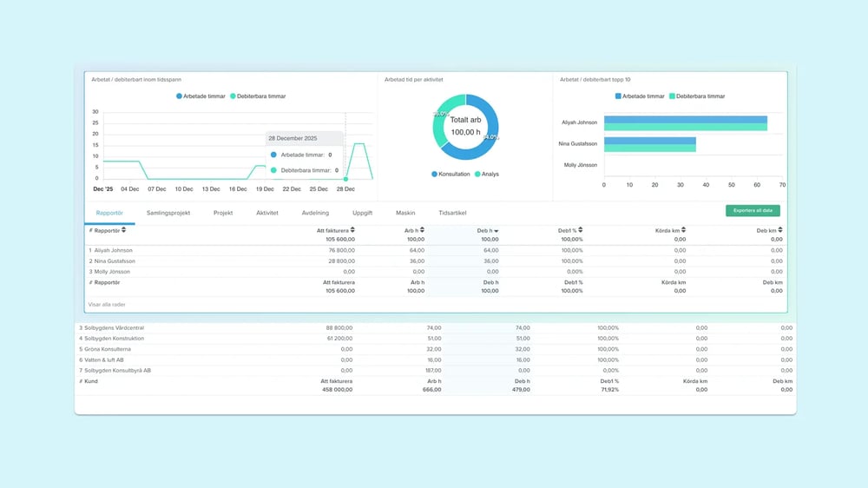Viewport: 868px width, 488px height.
Task: Click the Att fakturera sort arrows
Action: click(352, 230)
